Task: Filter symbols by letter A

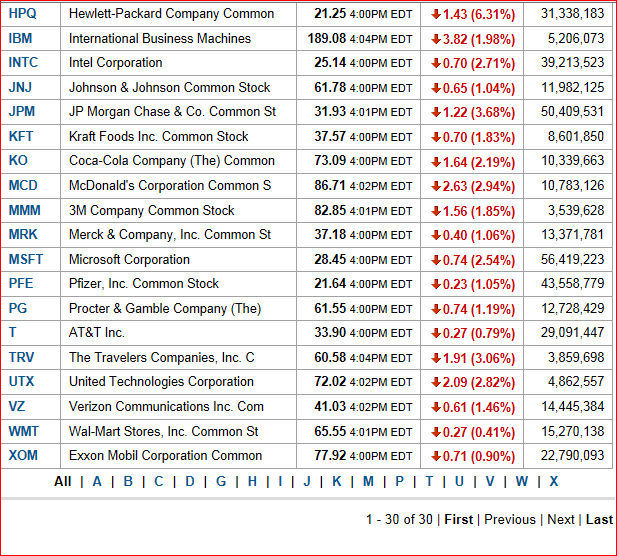Action: tap(97, 482)
